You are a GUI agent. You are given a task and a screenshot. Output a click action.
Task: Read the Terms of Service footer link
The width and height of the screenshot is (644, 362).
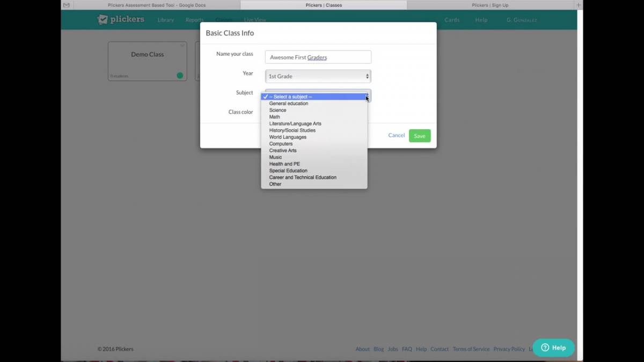pos(471,349)
